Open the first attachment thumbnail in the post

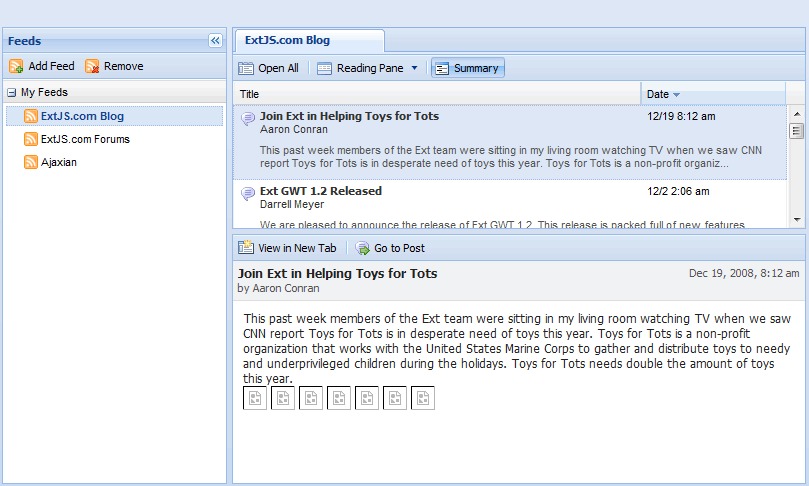click(255, 398)
